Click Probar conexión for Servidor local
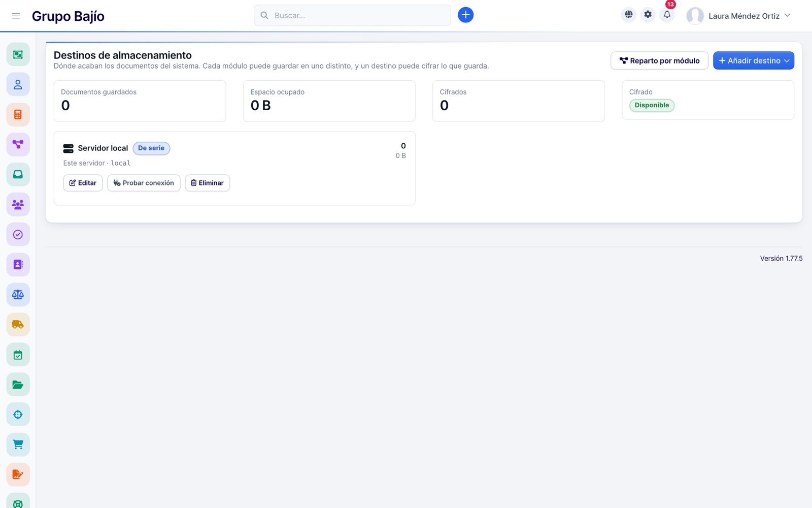This screenshot has width=812, height=508. 144,183
